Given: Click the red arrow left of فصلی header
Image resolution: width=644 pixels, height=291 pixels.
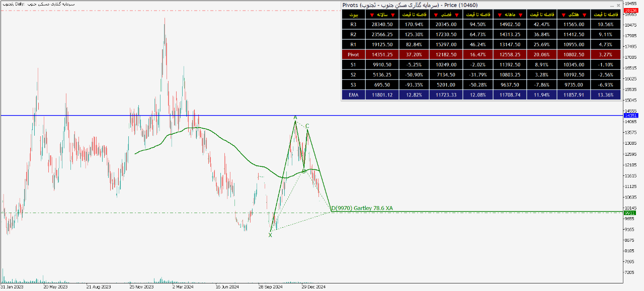Looking at the screenshot, I should [x=436, y=15].
